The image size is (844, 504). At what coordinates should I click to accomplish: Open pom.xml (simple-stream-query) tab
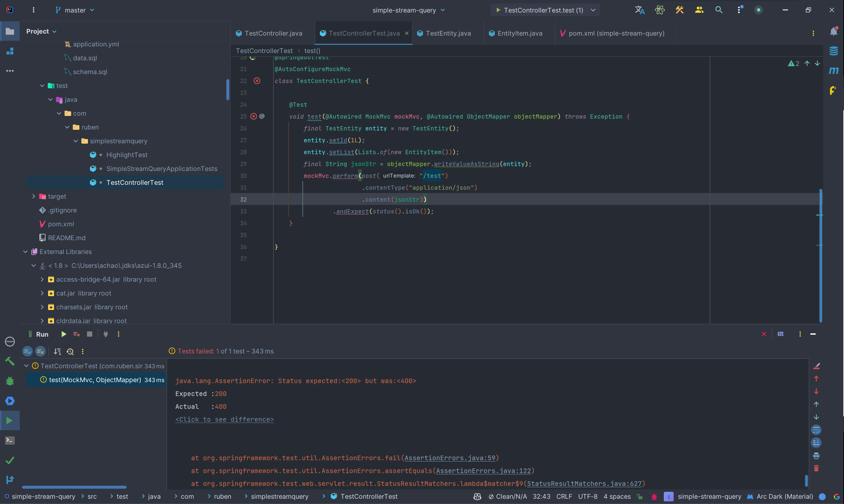[x=616, y=33]
